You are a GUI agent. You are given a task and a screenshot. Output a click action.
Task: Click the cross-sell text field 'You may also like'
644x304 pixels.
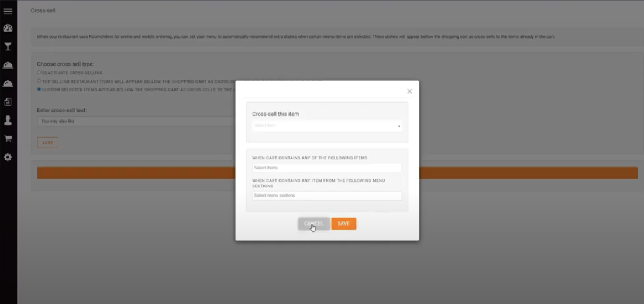click(x=136, y=121)
